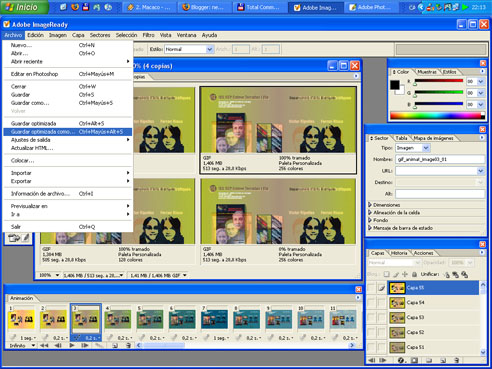
Task: Click the layer style icon in Capas
Action: click(x=401, y=360)
